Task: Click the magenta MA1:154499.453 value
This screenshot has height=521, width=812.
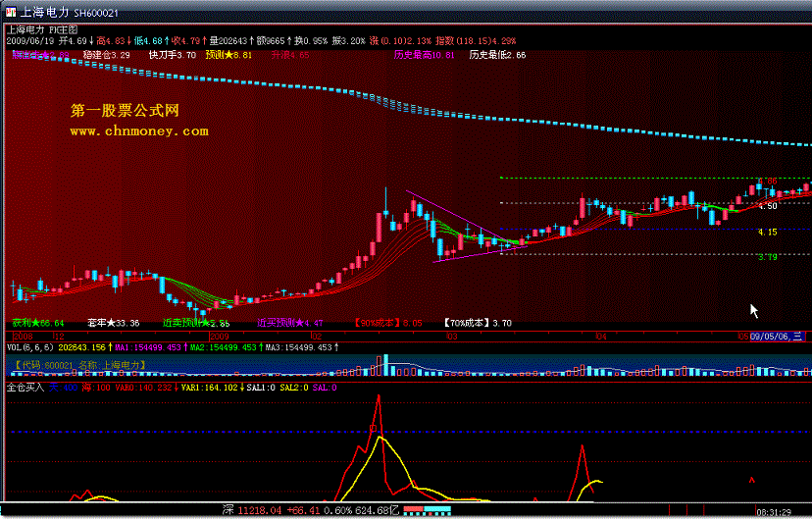Action: tap(147, 347)
